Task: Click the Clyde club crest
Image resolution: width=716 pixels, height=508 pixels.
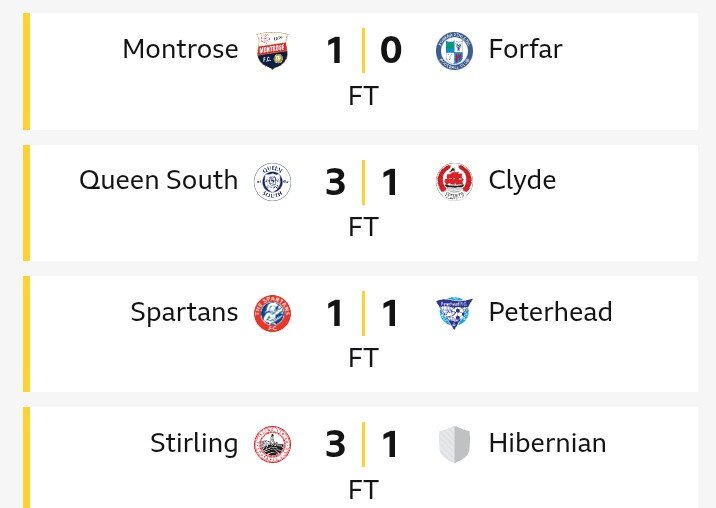Action: 454,181
